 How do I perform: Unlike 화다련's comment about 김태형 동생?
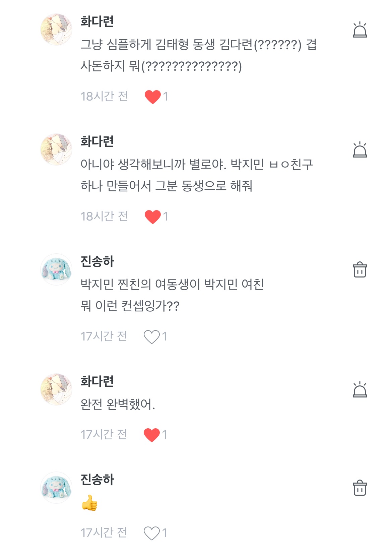point(153,97)
